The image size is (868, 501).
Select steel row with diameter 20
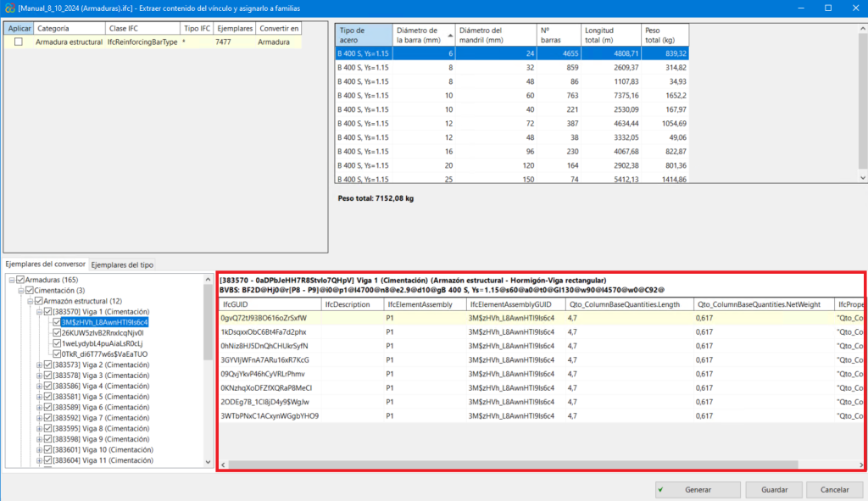point(512,165)
